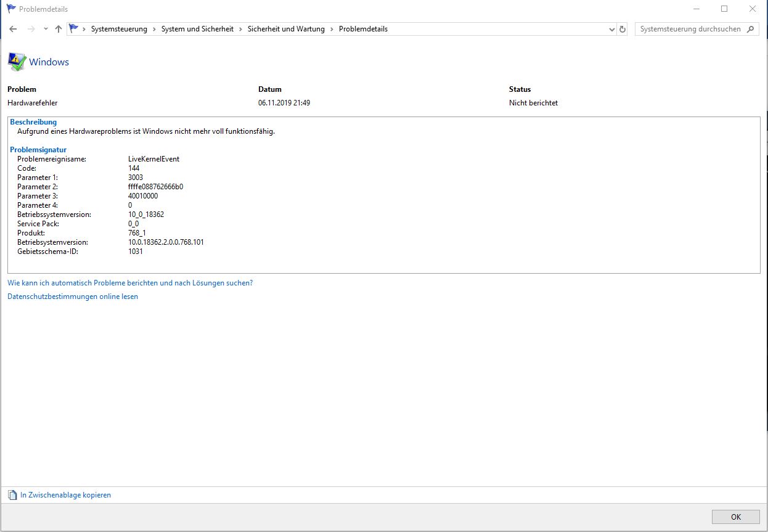Navigate to System und Sicherheit breadcrumb
Viewport: 768px width, 532px height.
197,29
